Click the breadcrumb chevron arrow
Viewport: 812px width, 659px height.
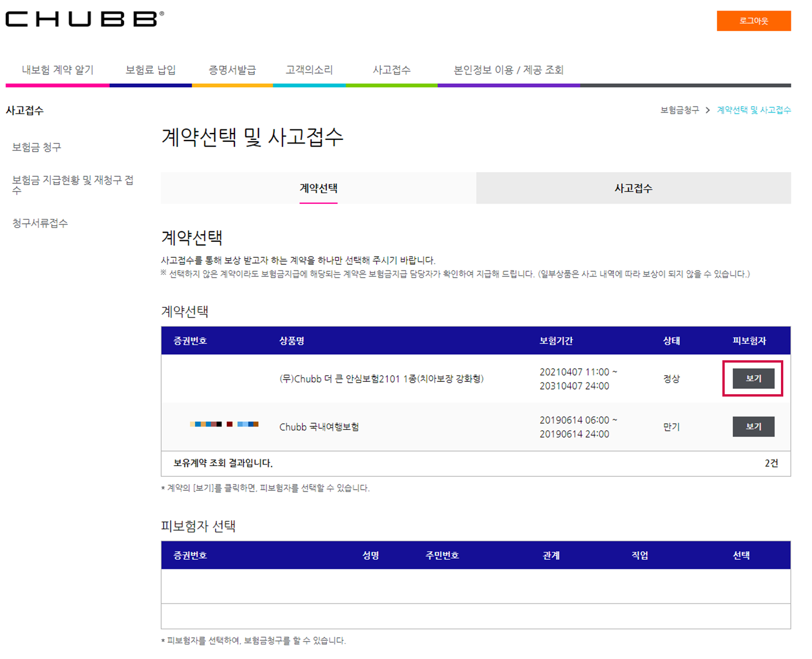708,110
